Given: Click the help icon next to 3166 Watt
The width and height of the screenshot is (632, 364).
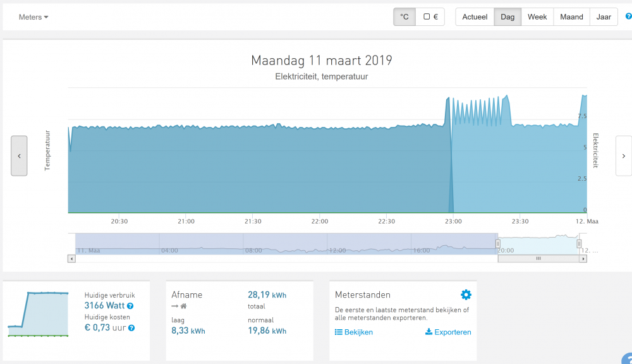Looking at the screenshot, I should (130, 306).
